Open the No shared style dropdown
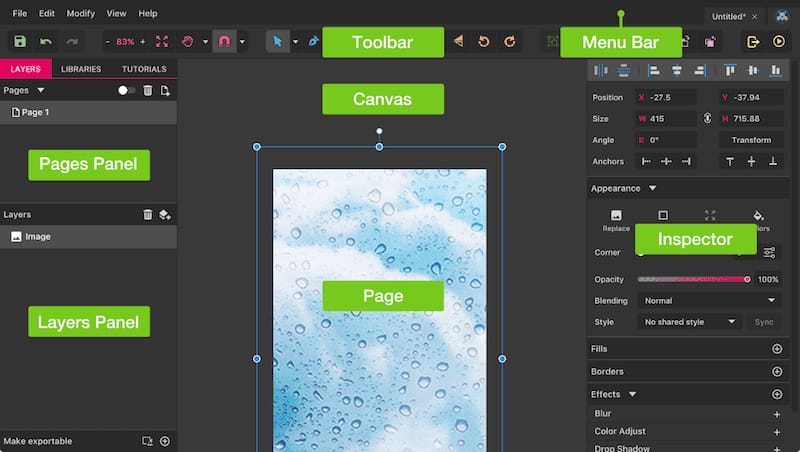The width and height of the screenshot is (800, 452). click(x=689, y=322)
